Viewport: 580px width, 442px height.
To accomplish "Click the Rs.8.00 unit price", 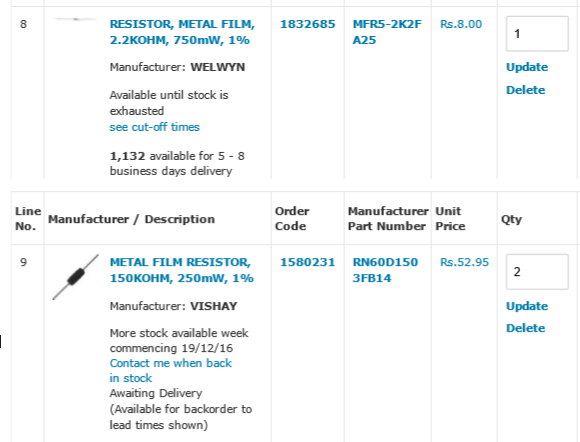I will 461,24.
